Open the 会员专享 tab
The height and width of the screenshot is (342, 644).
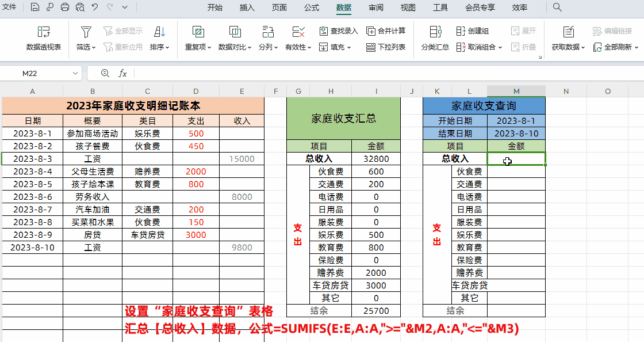click(x=480, y=7)
